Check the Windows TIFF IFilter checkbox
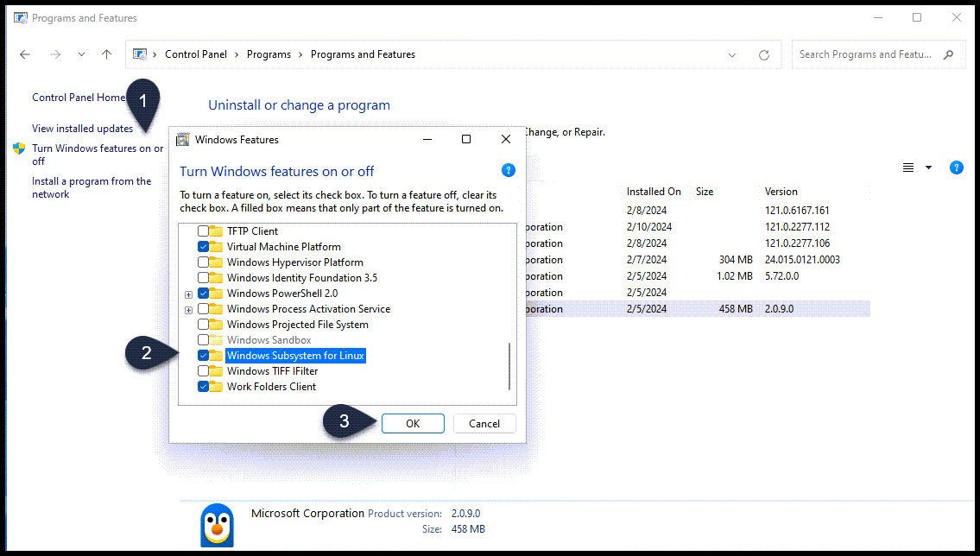The height and width of the screenshot is (556, 980). 203,371
